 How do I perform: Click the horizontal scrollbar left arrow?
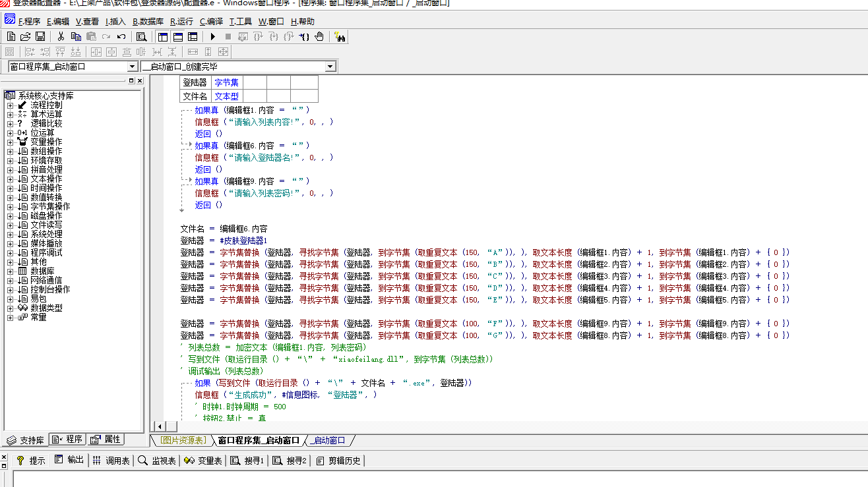(158, 426)
